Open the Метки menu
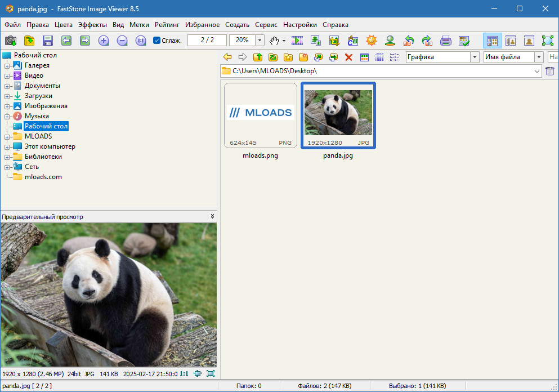The height and width of the screenshot is (392, 559). (x=139, y=25)
